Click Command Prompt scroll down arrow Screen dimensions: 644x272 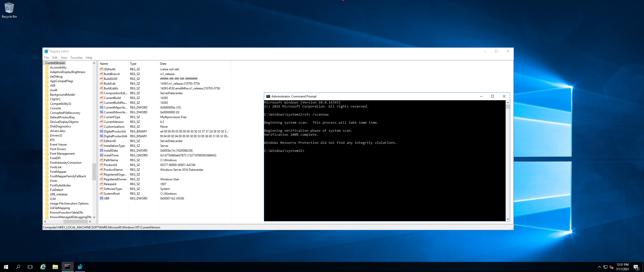(508, 219)
